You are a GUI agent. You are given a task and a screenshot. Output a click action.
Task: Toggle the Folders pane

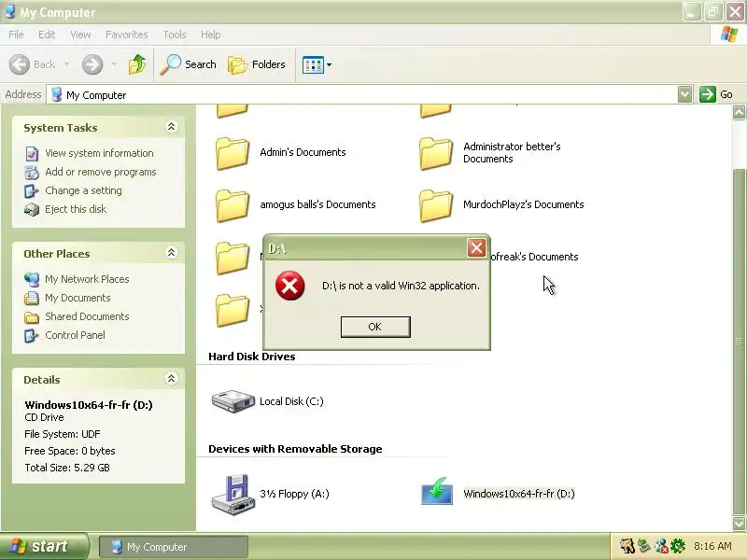click(256, 64)
